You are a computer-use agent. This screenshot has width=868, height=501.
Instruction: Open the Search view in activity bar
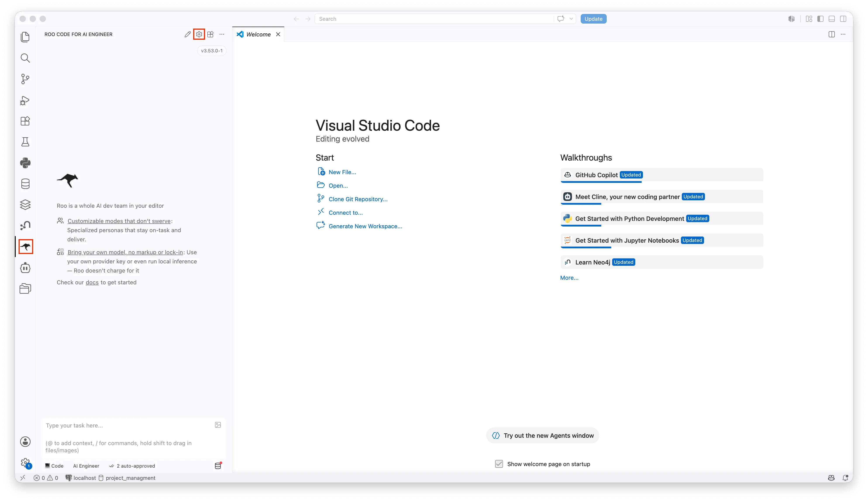click(25, 58)
